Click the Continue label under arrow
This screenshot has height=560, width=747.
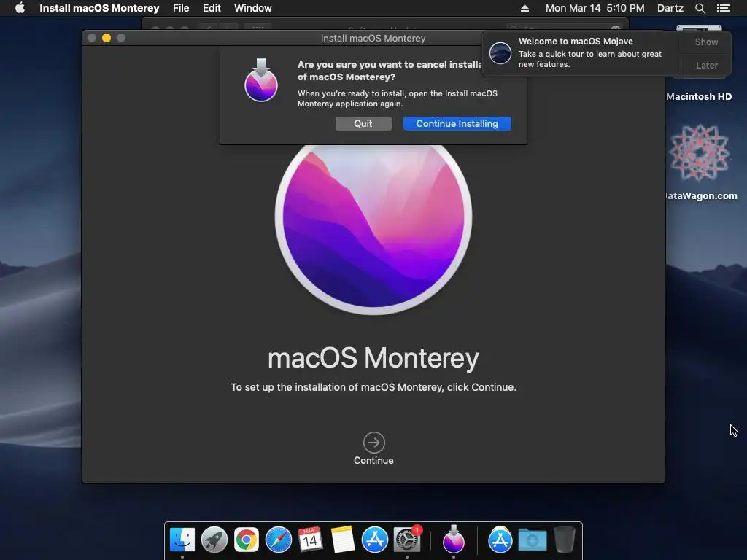[373, 461]
